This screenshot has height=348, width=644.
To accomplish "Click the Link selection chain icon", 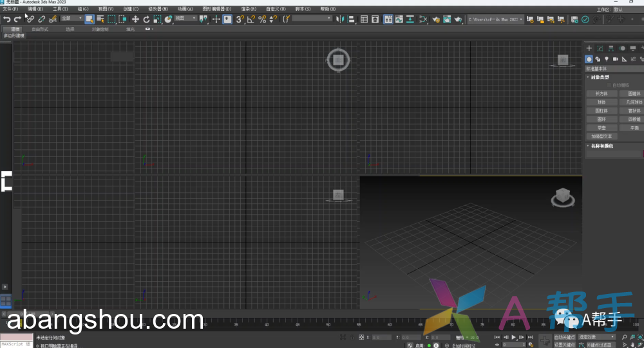I will (30, 19).
